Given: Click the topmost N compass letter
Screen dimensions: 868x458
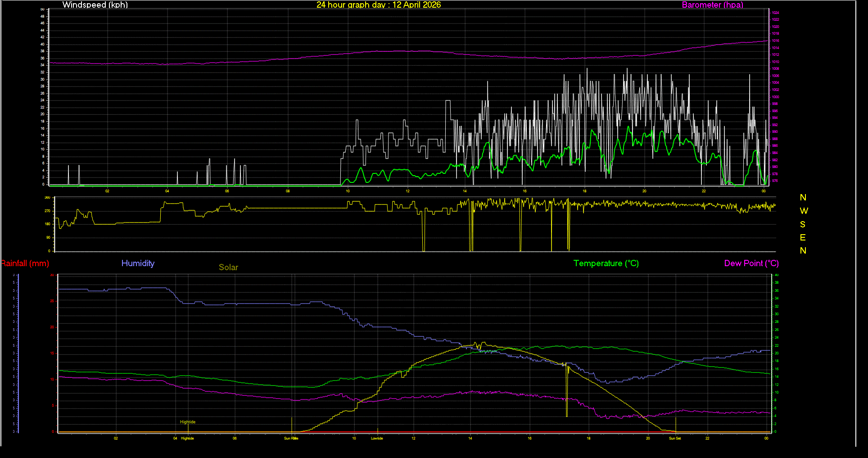Looking at the screenshot, I should [803, 197].
